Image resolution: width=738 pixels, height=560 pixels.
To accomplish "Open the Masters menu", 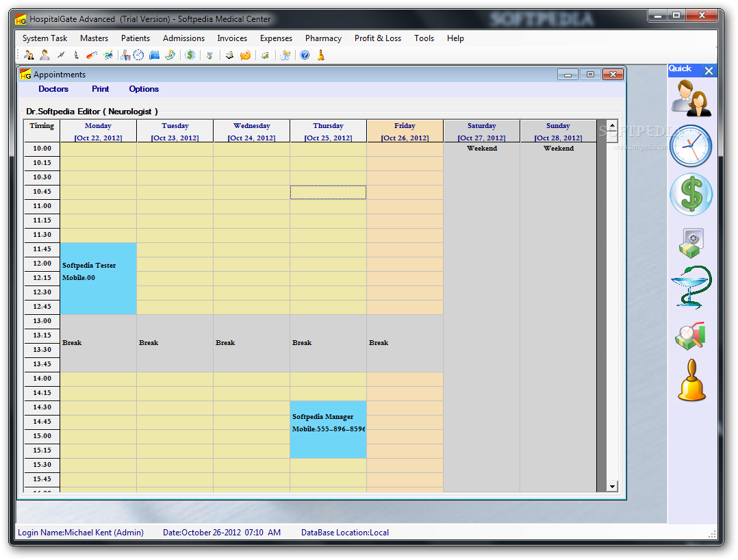I will [x=94, y=38].
